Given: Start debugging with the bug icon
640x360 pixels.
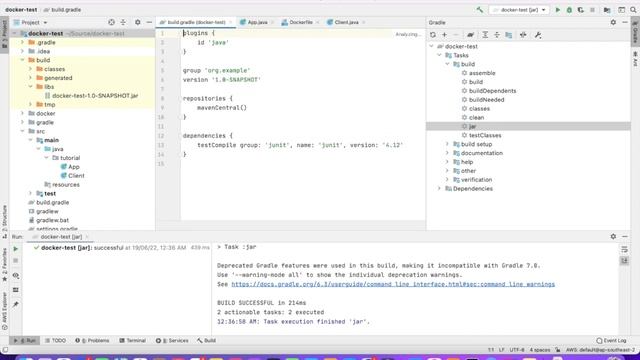Looking at the screenshot, I should pos(569,10).
